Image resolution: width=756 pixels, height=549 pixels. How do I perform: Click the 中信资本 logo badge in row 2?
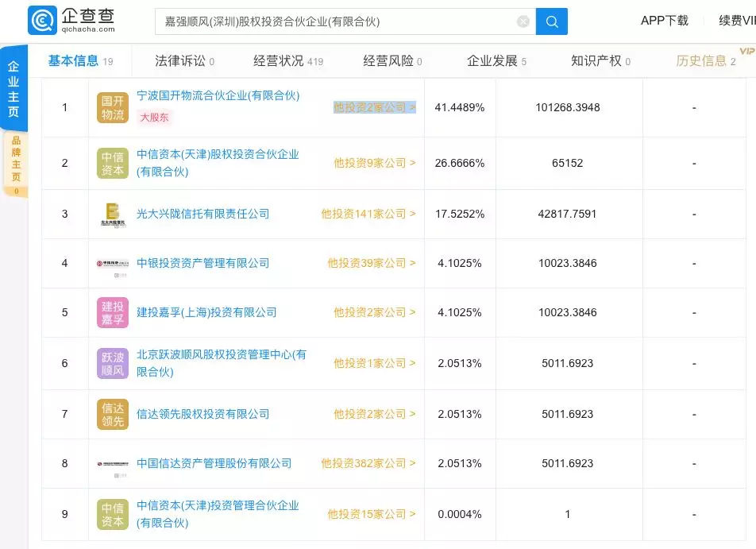coord(112,163)
